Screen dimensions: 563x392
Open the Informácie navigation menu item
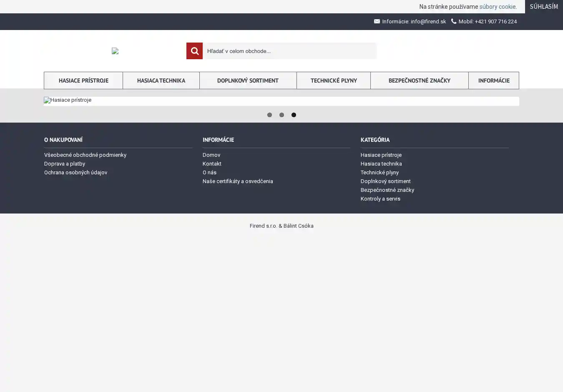pos(493,80)
